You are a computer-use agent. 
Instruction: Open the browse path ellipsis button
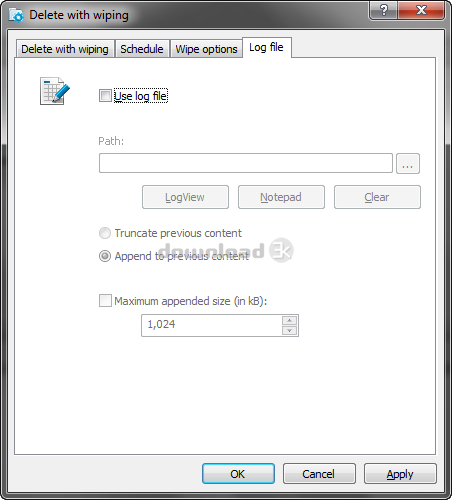point(408,163)
